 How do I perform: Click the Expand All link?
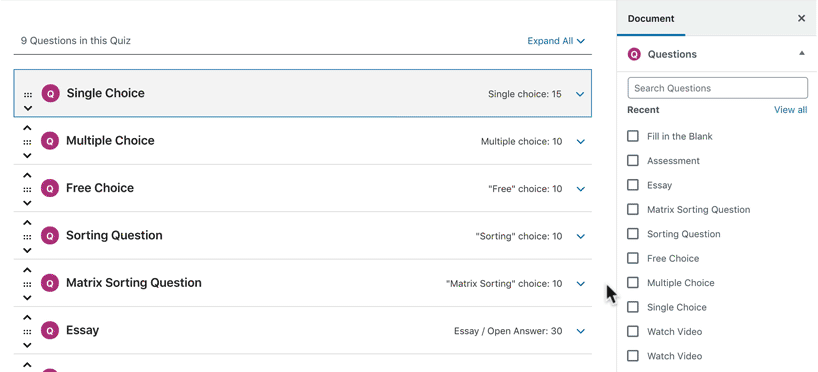click(x=556, y=41)
